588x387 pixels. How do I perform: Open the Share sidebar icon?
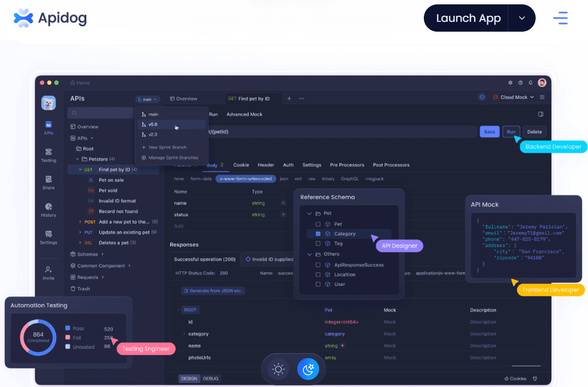coord(49,183)
